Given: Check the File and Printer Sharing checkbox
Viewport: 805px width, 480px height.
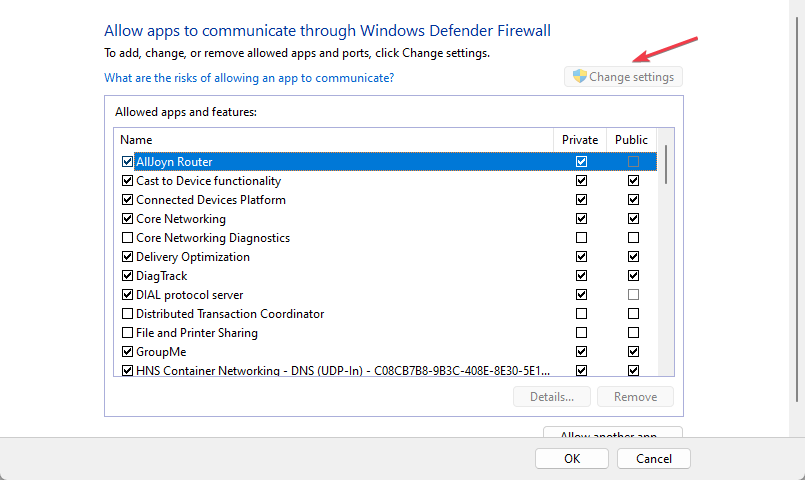Looking at the screenshot, I should coord(127,333).
